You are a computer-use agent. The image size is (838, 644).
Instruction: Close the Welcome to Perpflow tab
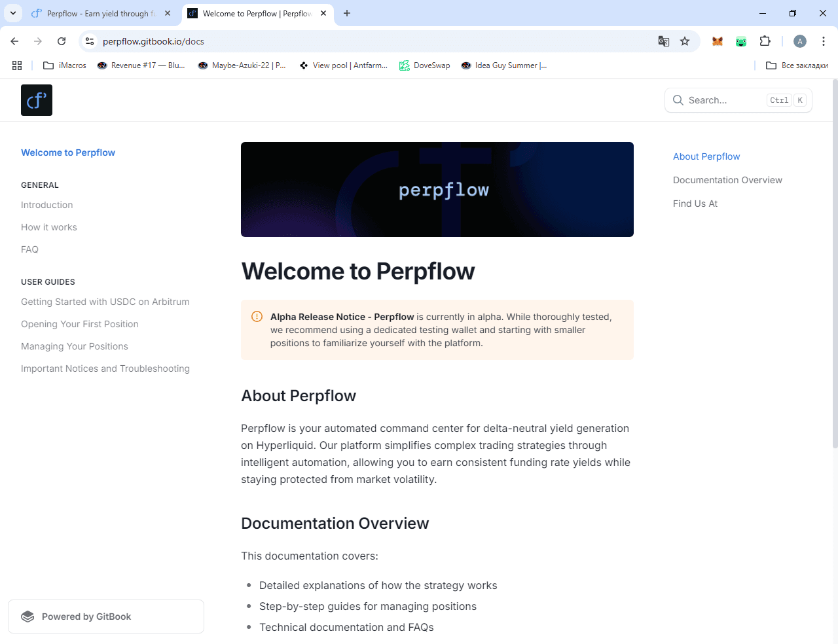click(323, 13)
